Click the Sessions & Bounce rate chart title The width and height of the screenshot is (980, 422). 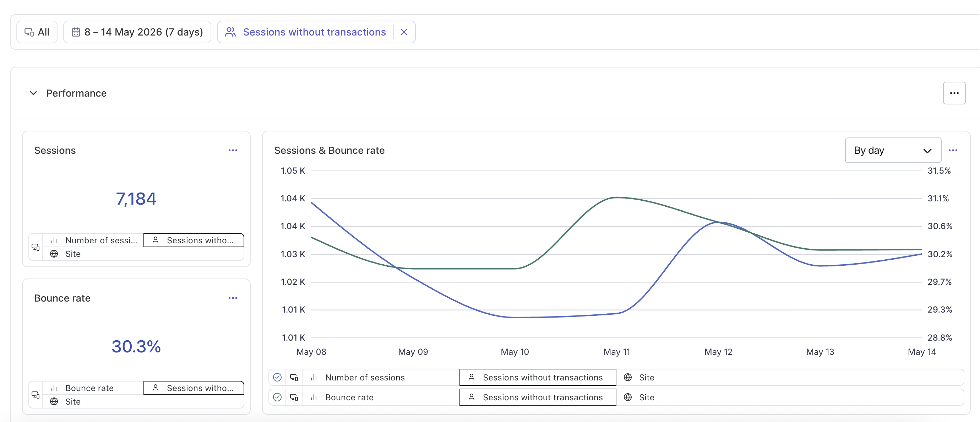tap(329, 150)
